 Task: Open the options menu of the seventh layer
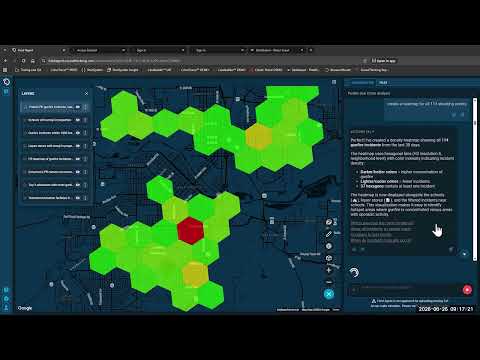tap(85, 185)
